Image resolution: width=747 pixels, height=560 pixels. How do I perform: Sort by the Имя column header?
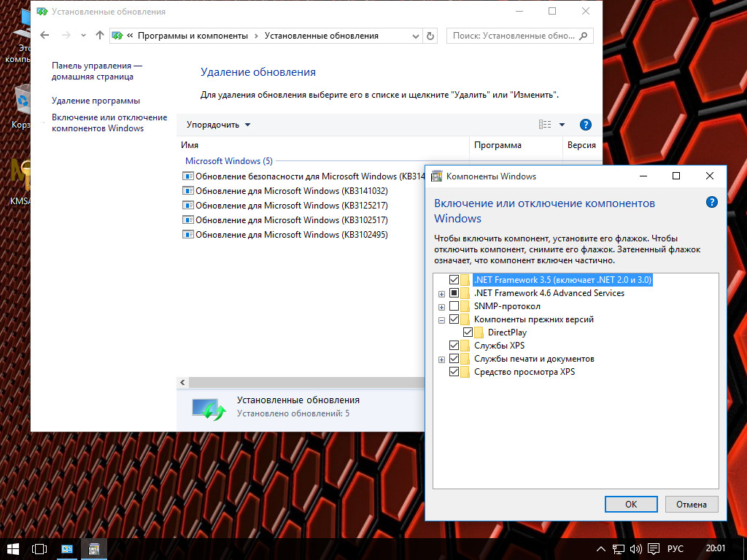323,145
